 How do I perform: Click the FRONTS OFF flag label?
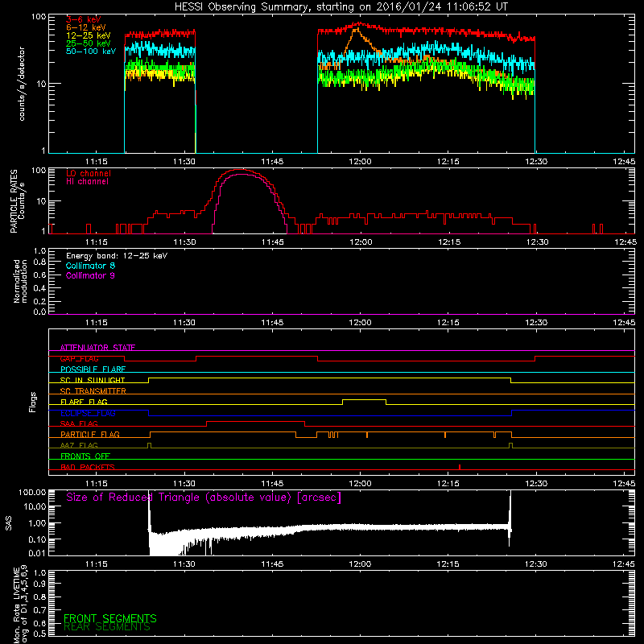pyautogui.click(x=85, y=456)
